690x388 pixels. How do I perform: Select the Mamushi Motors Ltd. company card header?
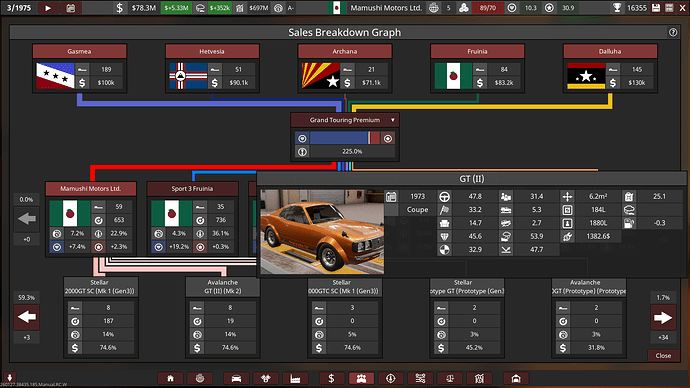click(x=91, y=188)
